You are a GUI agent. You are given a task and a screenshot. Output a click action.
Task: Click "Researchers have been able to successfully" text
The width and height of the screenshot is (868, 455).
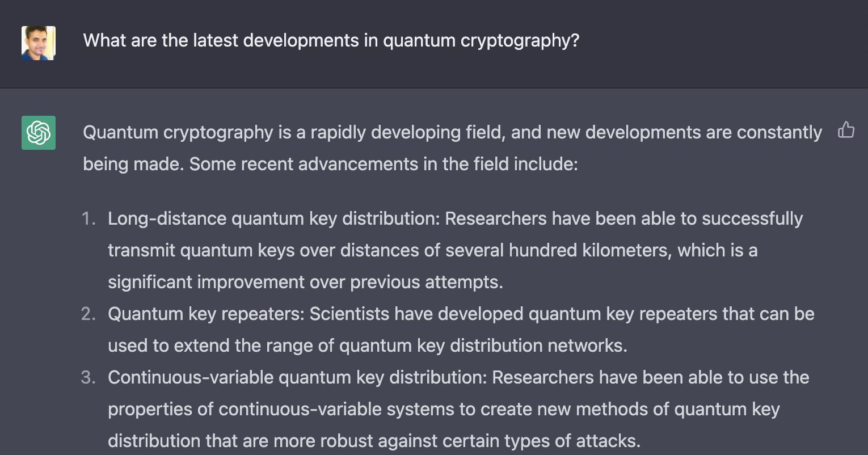[x=623, y=219]
